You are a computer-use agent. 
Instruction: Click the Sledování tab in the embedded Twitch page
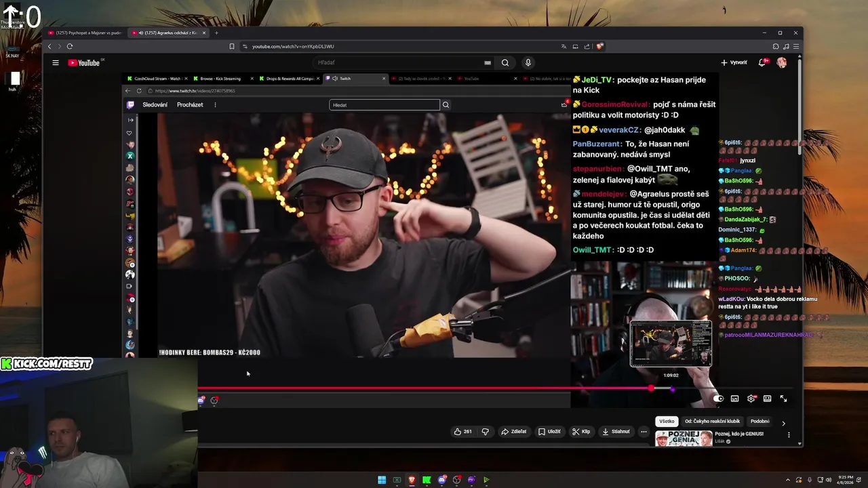155,105
